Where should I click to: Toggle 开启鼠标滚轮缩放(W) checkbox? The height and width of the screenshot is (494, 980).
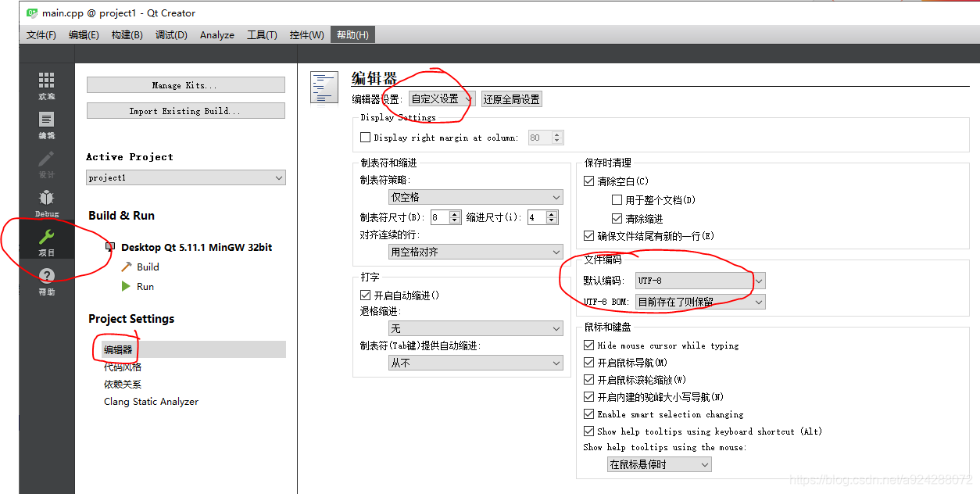pyautogui.click(x=589, y=380)
